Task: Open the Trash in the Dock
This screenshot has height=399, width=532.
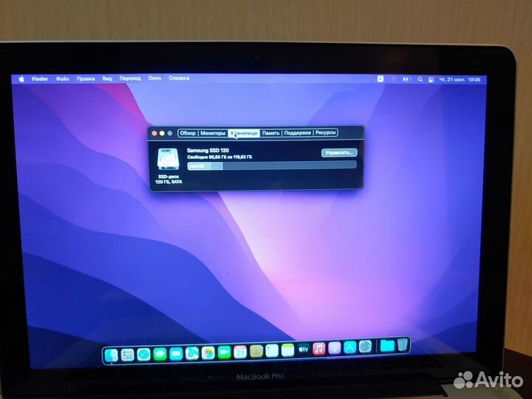Action: [403, 345]
